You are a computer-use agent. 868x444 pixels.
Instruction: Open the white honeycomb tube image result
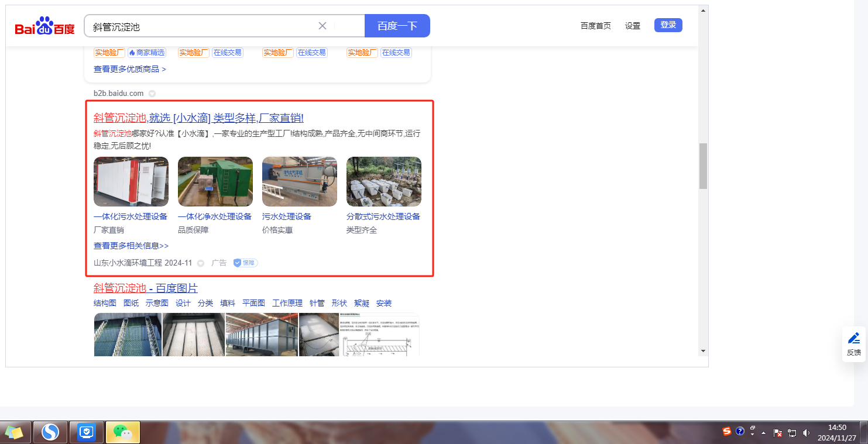point(194,335)
